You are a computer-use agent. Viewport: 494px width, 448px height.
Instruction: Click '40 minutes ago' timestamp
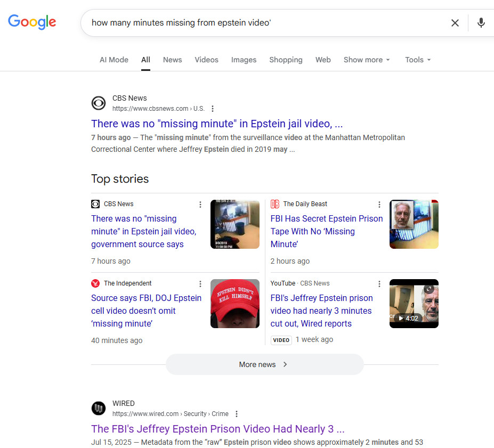(117, 340)
